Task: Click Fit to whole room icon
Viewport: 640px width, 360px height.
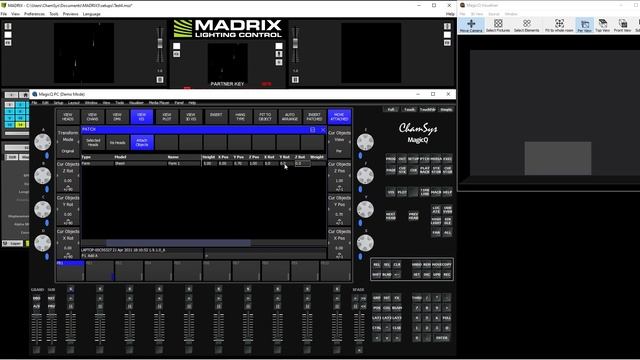Action: point(559,25)
